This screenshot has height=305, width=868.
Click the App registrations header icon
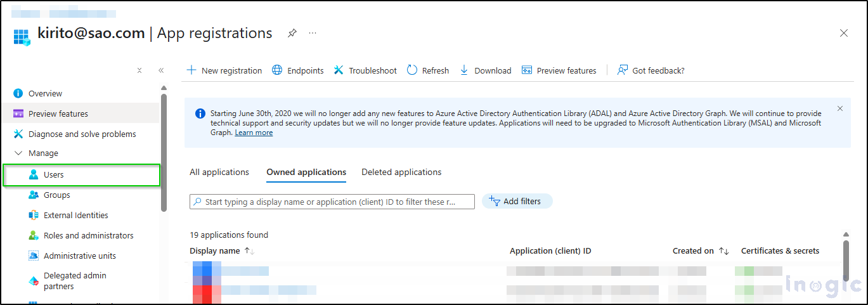click(x=22, y=36)
